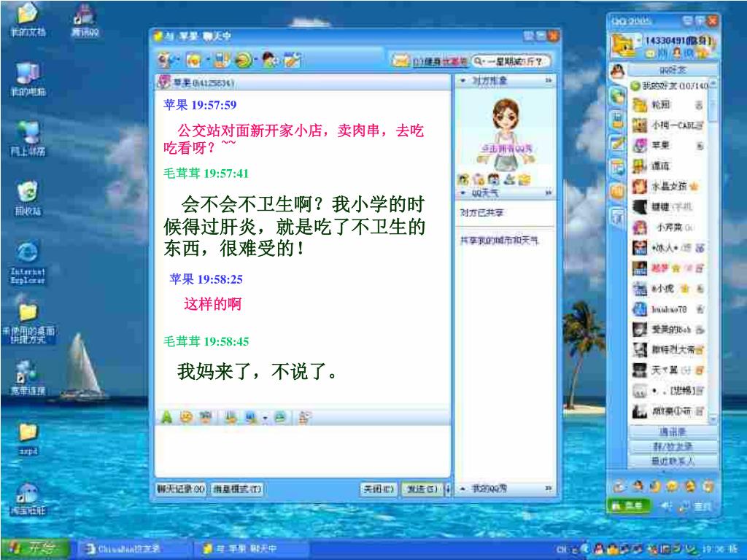Image resolution: width=747 pixels, height=560 pixels.
Task: Click the pencil note sidebar icon in QQ panel
Action: pyautogui.click(x=617, y=144)
